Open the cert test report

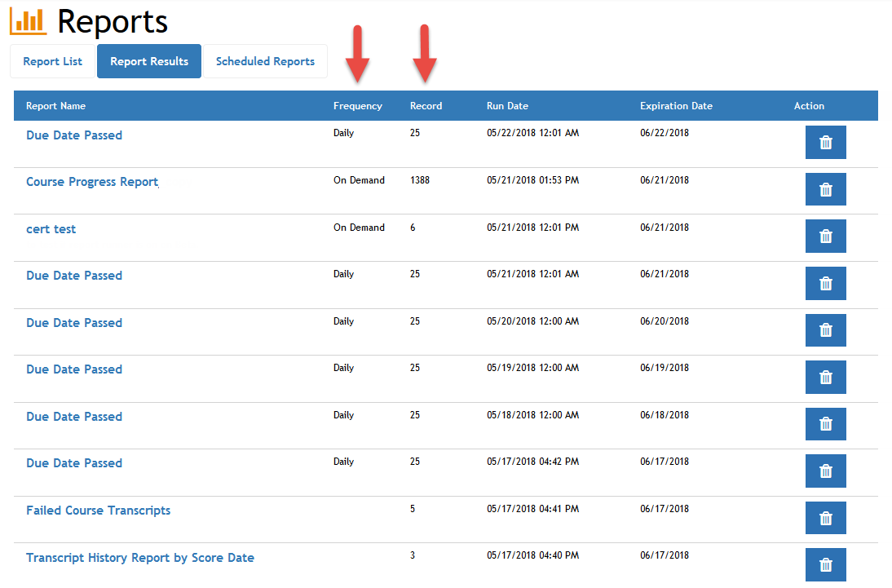pyautogui.click(x=51, y=229)
